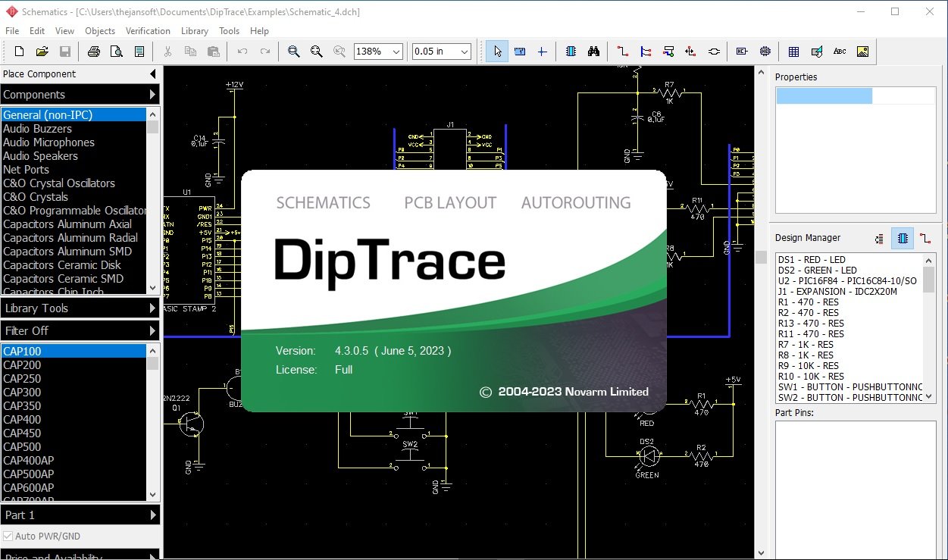Open the File menu
Viewport: 948px width, 560px height.
tap(12, 31)
